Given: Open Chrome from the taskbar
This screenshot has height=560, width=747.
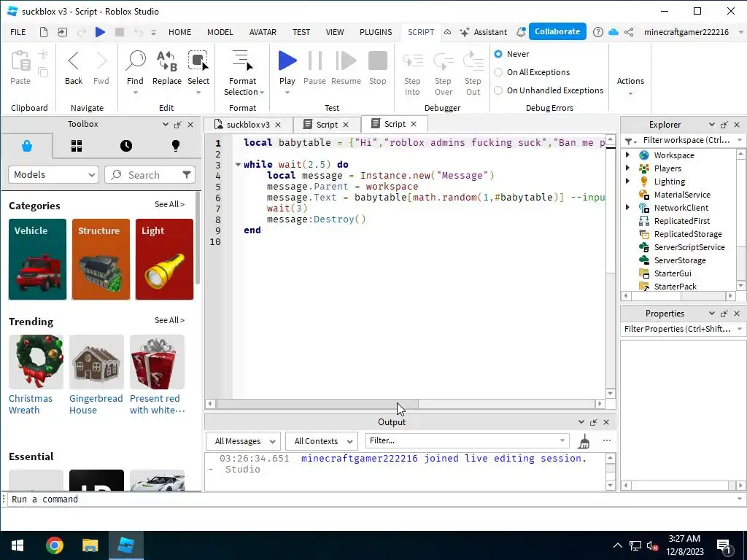Looking at the screenshot, I should 55,545.
